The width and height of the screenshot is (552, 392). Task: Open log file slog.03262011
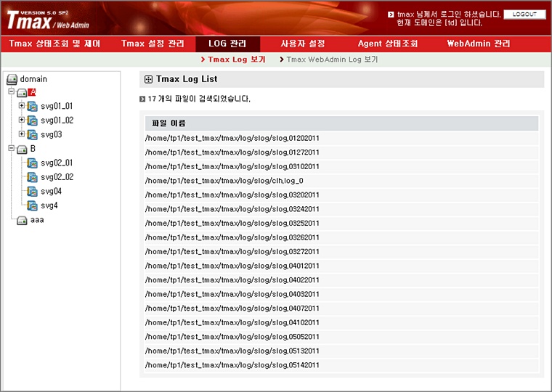tap(232, 237)
